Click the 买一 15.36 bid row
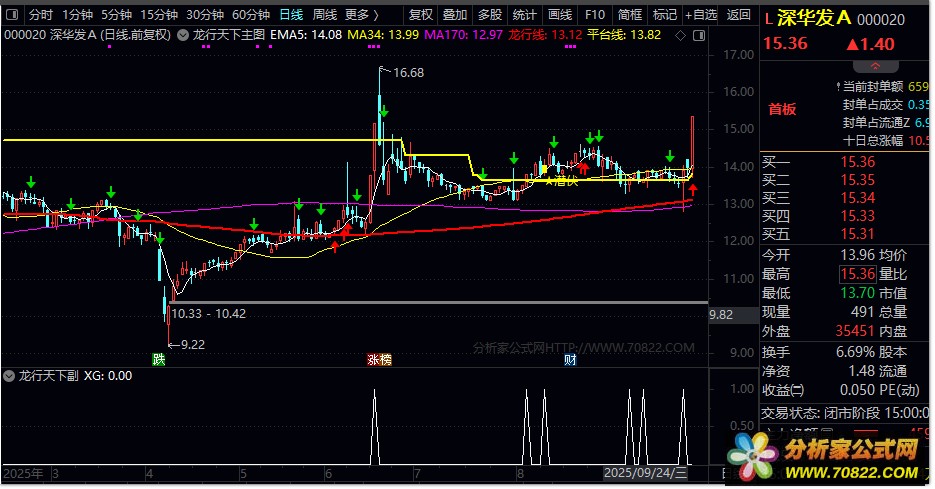The height and width of the screenshot is (489, 935). (818, 162)
